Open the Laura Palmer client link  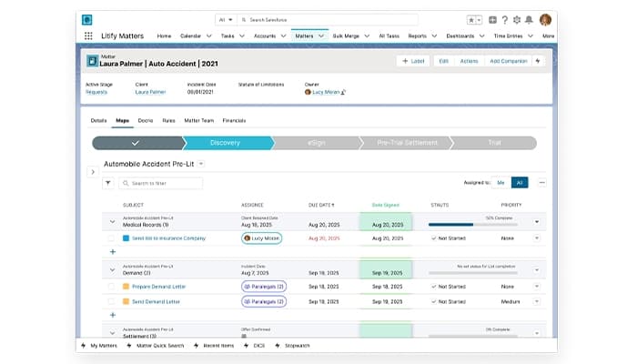click(x=150, y=92)
